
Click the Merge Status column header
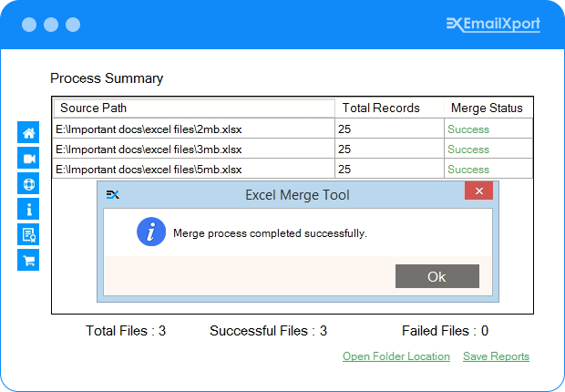coord(488,108)
